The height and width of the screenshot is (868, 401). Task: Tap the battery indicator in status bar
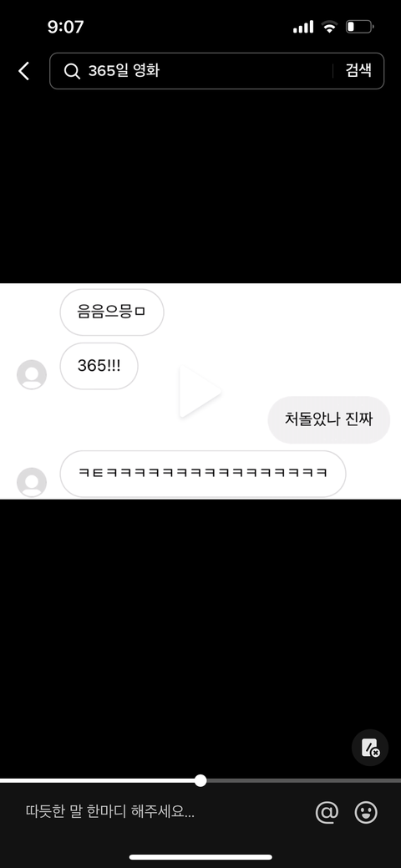coord(359,27)
